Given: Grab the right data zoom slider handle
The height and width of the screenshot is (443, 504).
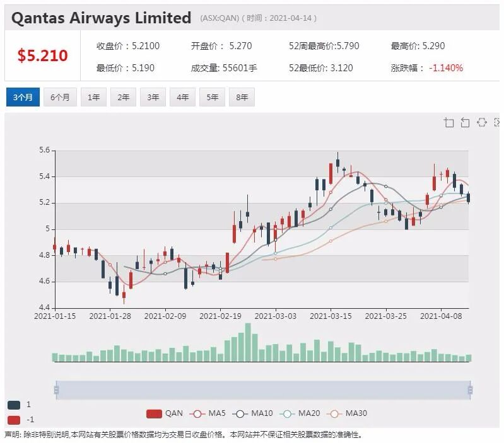Looking at the screenshot, I should (470, 390).
